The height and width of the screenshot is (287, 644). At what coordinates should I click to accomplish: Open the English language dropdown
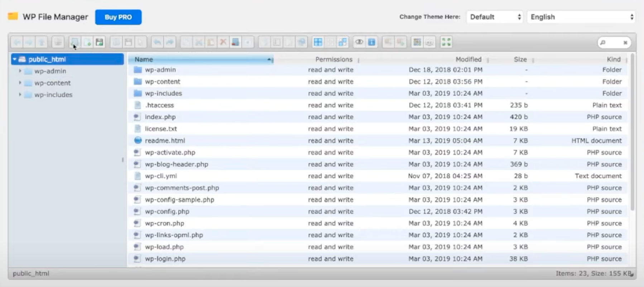pos(581,17)
